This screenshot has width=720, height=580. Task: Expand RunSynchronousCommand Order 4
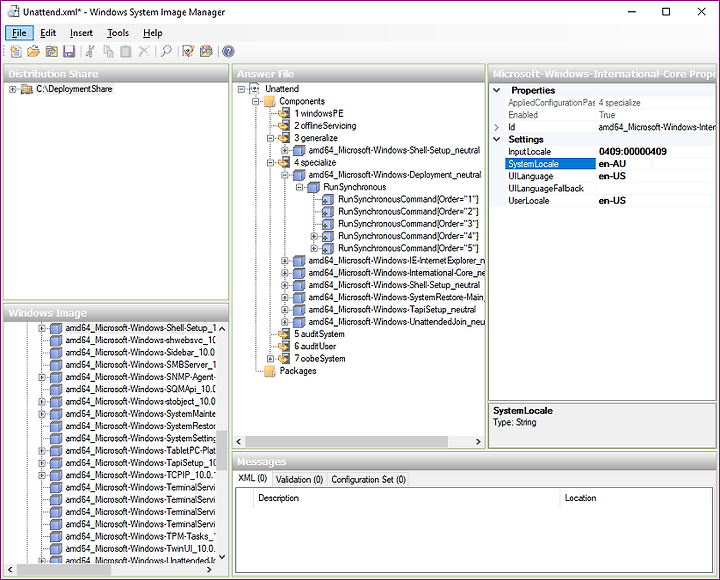point(314,237)
